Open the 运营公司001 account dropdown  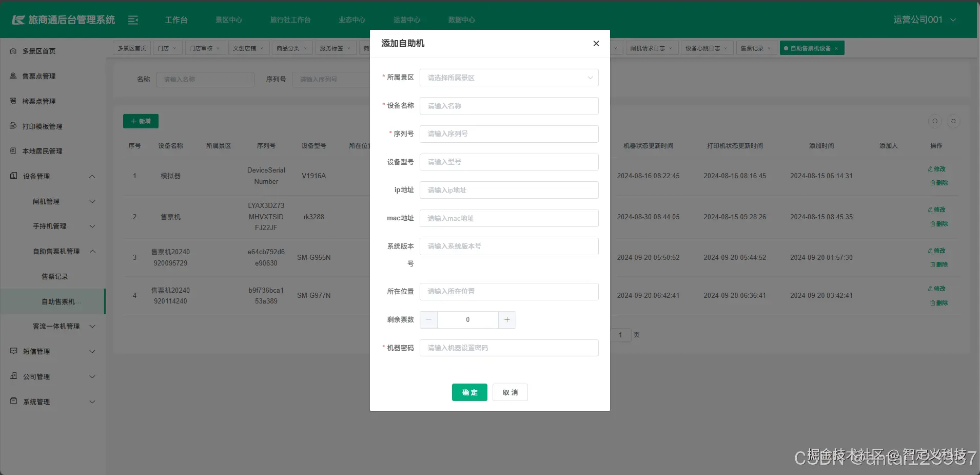[925, 20]
